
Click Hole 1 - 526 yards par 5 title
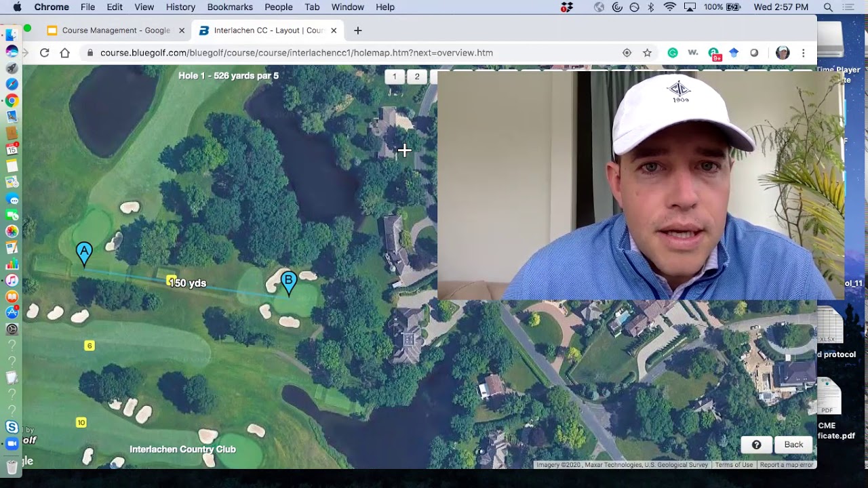coord(229,76)
